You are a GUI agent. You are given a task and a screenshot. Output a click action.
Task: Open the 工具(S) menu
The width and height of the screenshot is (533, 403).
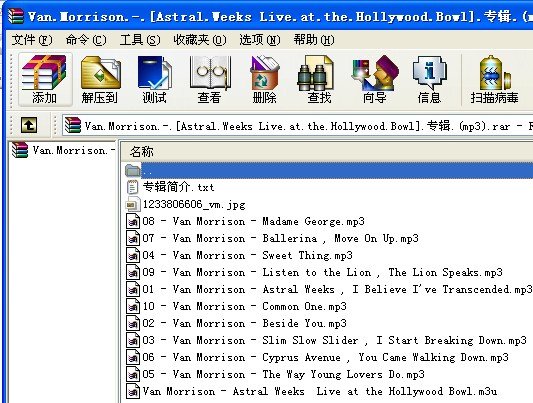(140, 40)
